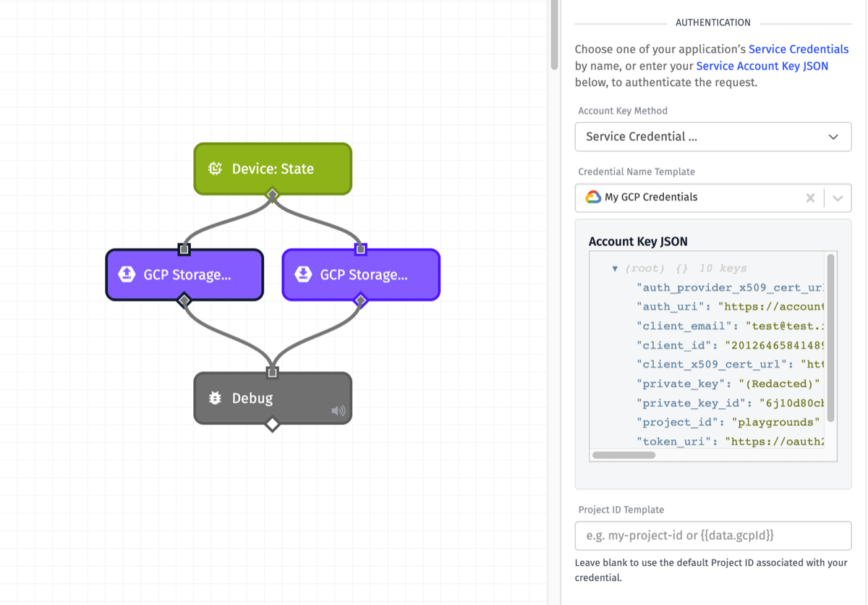Collapse the (root) JSON tree node
This screenshot has height=605, width=868.
(x=615, y=268)
